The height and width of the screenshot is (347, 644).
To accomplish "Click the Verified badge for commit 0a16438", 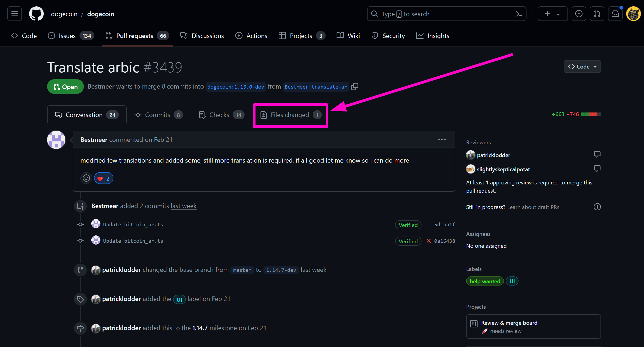I will click(x=408, y=241).
